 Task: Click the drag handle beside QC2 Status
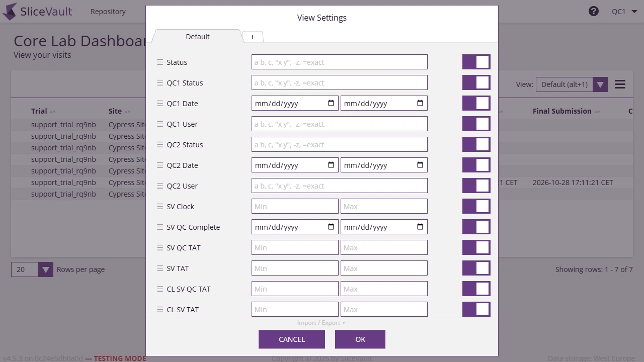160,145
